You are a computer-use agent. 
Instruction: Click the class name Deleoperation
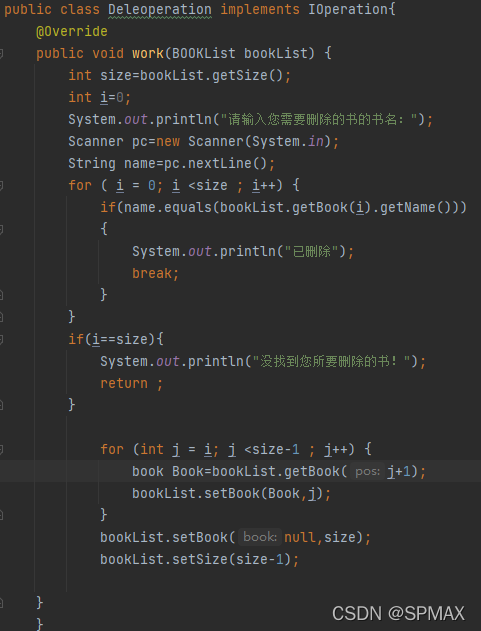tap(160, 10)
